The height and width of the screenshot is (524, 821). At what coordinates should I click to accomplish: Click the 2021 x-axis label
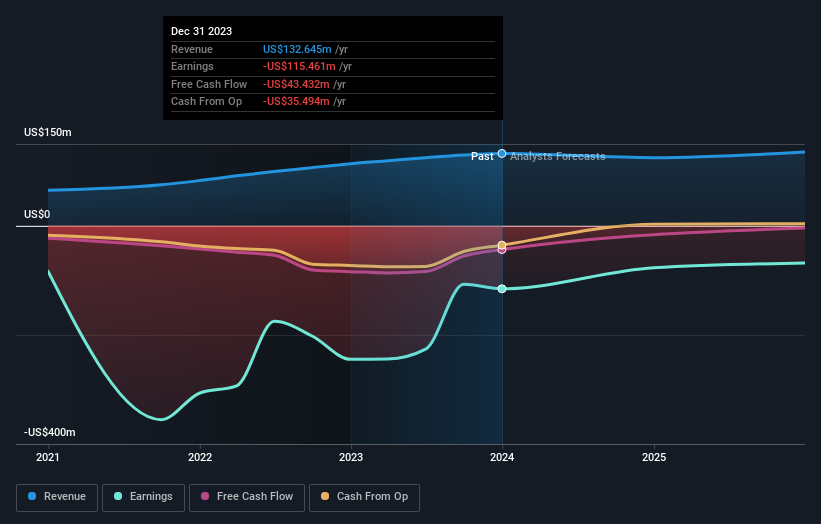48,458
